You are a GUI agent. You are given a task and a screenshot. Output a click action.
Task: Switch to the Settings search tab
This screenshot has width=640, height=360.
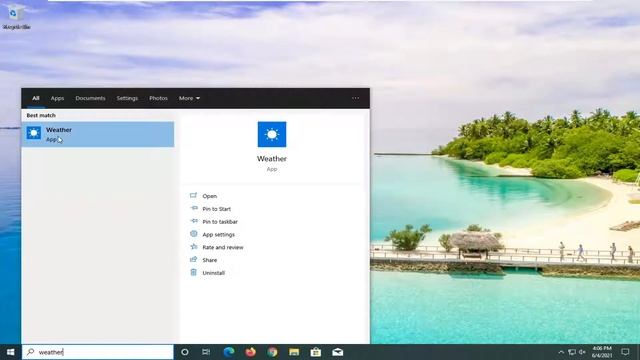[127, 98]
